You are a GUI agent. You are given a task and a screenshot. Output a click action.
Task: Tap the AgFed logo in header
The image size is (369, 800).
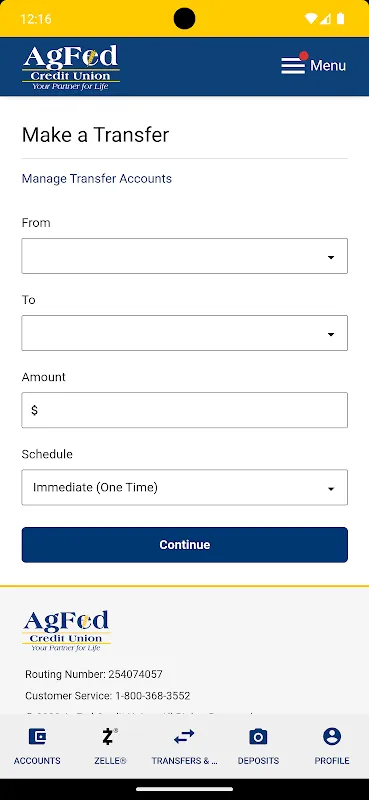click(x=70, y=67)
